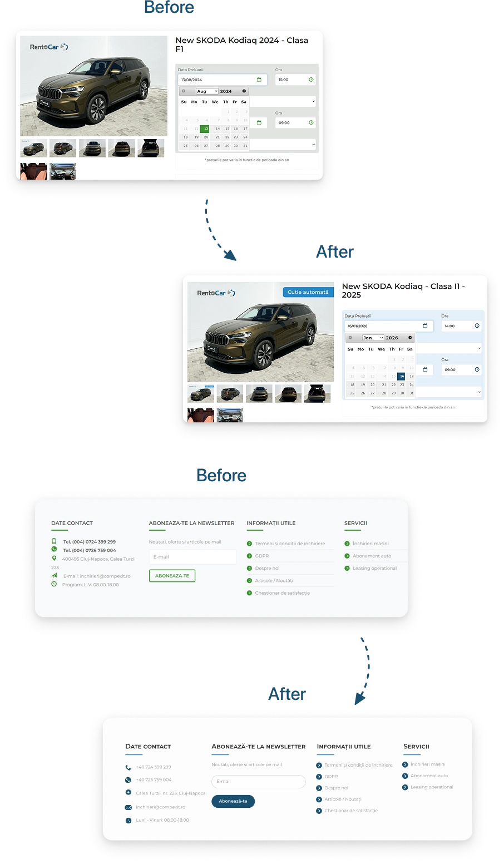Open the After panel dropdown under the 14:00 hour field

point(449,348)
